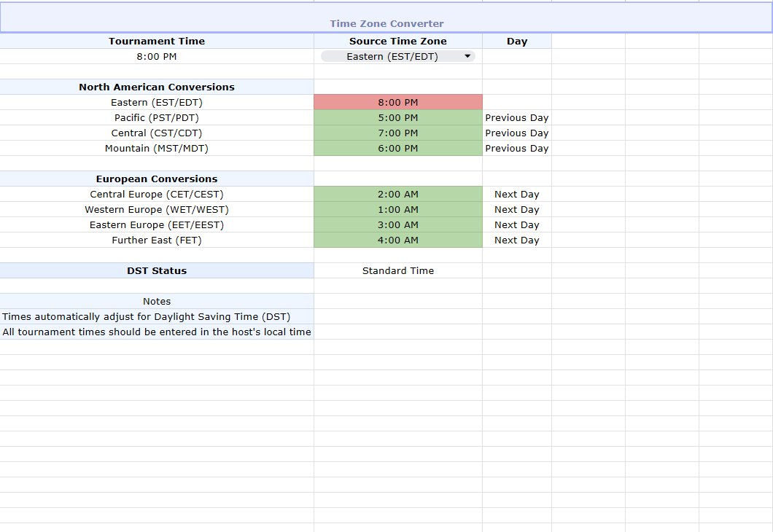
Task: Click the 5:00 PM Pacific time cell
Action: tap(398, 117)
